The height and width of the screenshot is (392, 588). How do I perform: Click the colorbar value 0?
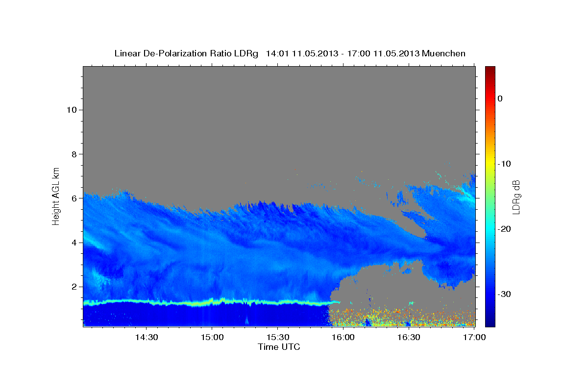[500, 98]
